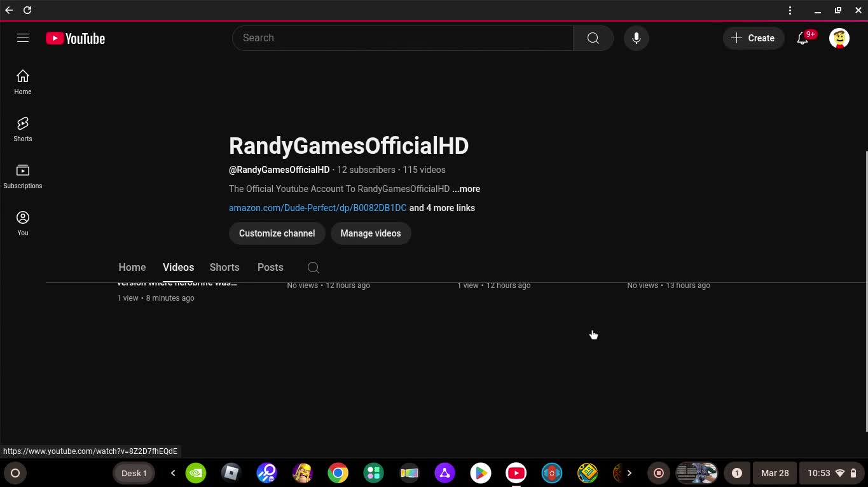Launch Clash of Clans from the shelf
868x487 pixels.
pos(303,473)
